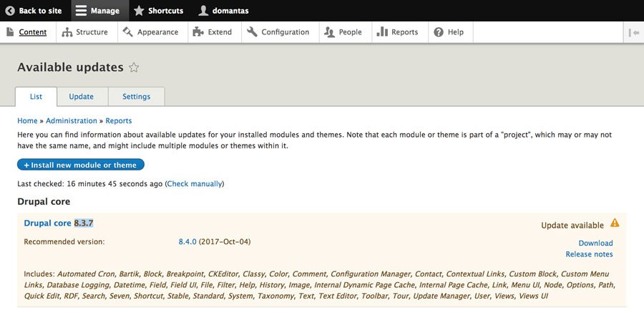
Task: Open the Structure admin section
Action: [x=87, y=32]
